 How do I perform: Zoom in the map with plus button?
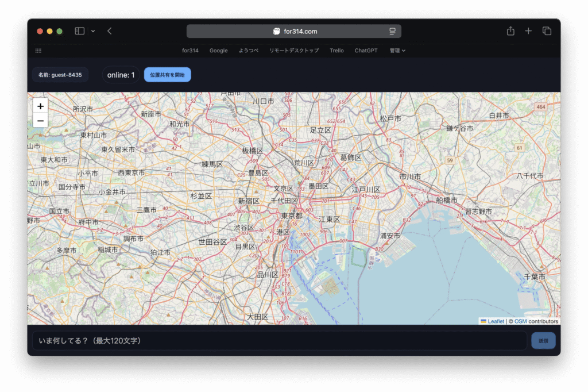41,106
